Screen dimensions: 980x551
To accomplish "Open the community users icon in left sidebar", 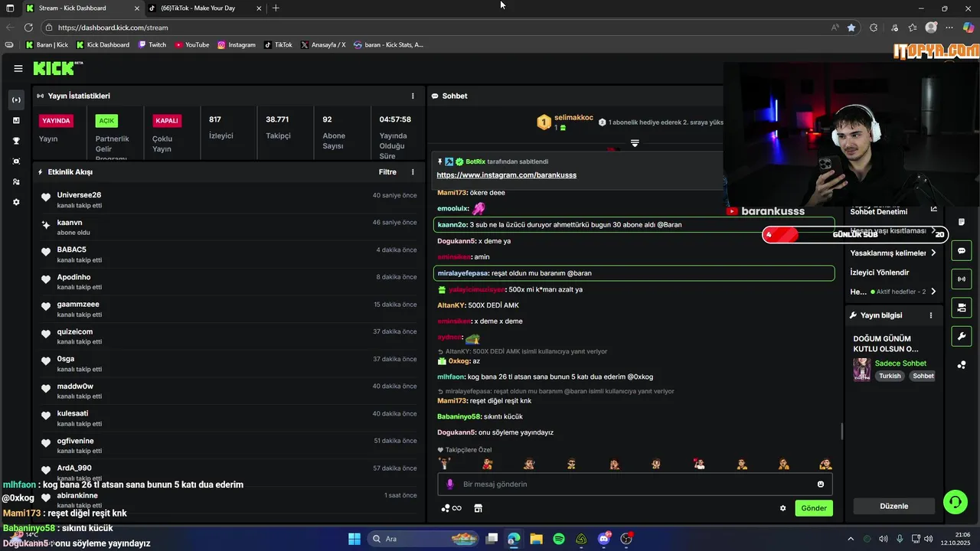I will pos(16,182).
